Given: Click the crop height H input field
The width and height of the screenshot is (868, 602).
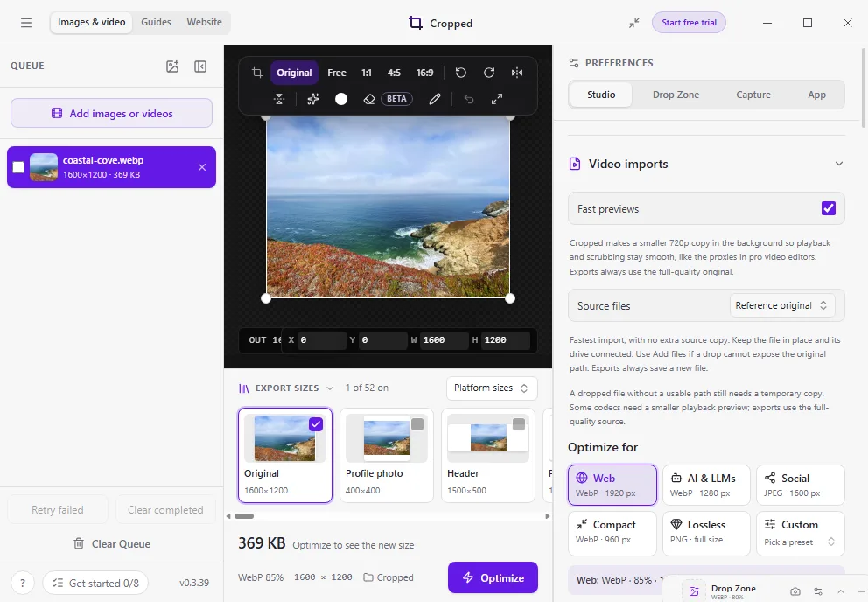Looking at the screenshot, I should coord(506,340).
